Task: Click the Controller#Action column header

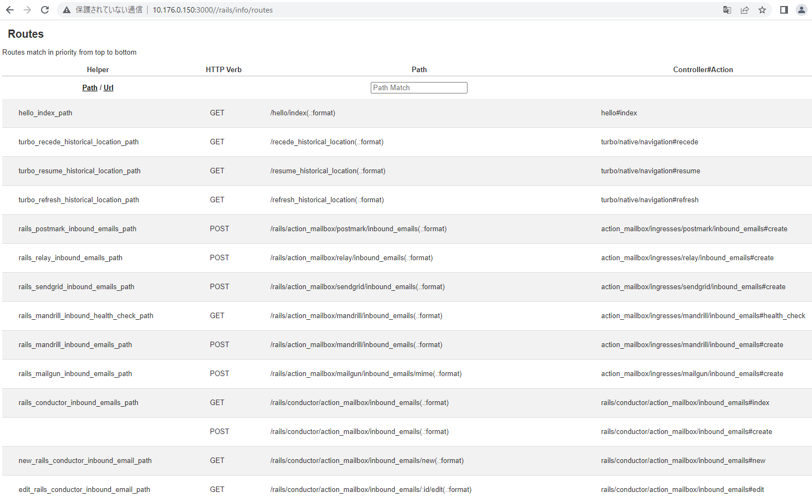Action: tap(703, 69)
